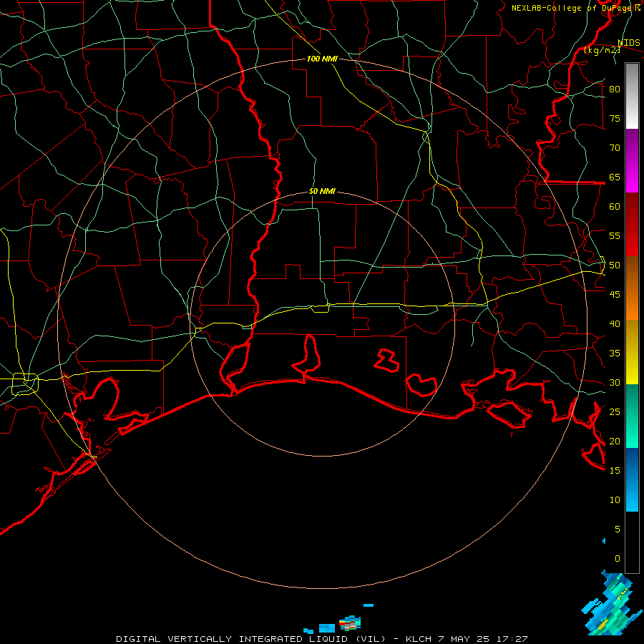Screen dimensions: 644x644
Task: Click the 50 NMI range ring label
Action: click(x=322, y=191)
